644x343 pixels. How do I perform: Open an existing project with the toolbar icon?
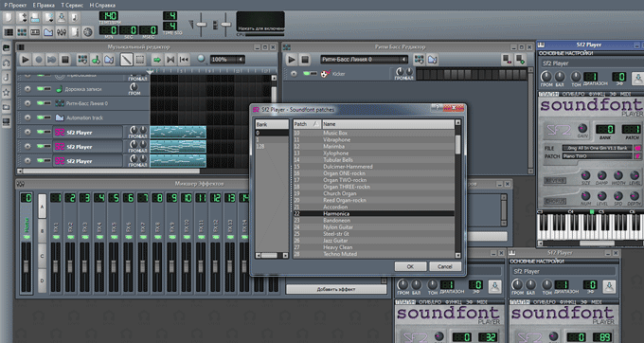click(x=35, y=18)
